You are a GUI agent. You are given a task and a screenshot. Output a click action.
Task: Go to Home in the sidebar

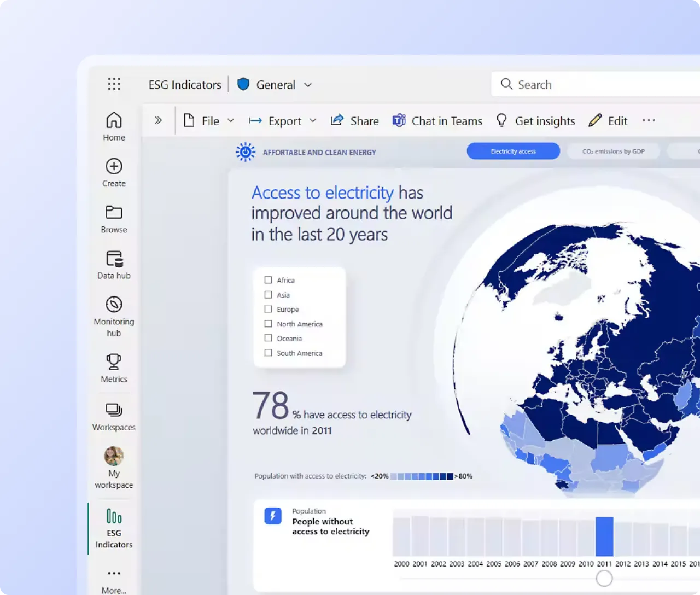(x=114, y=126)
